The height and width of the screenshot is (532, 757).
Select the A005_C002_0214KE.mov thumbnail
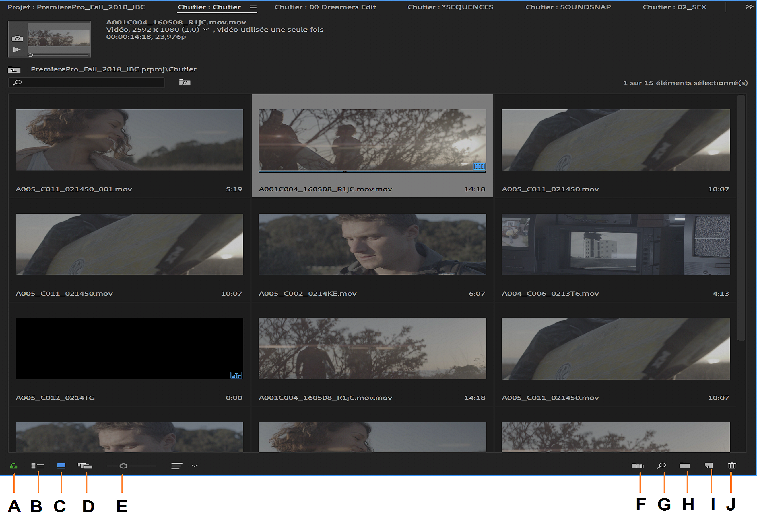tap(372, 244)
